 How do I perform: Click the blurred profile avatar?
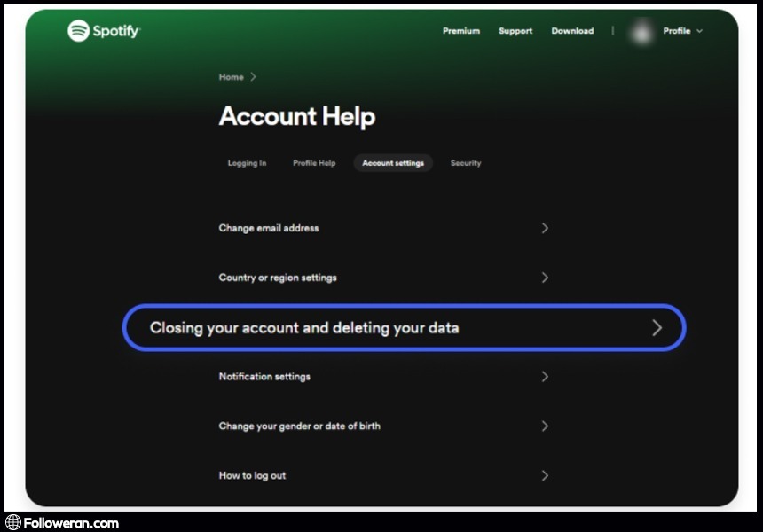[641, 32]
